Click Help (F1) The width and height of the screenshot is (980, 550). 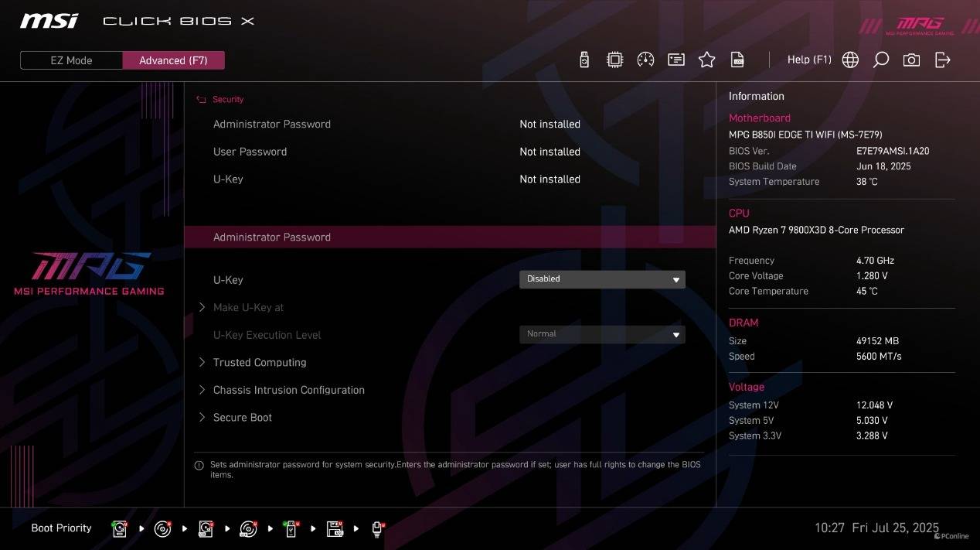click(809, 60)
